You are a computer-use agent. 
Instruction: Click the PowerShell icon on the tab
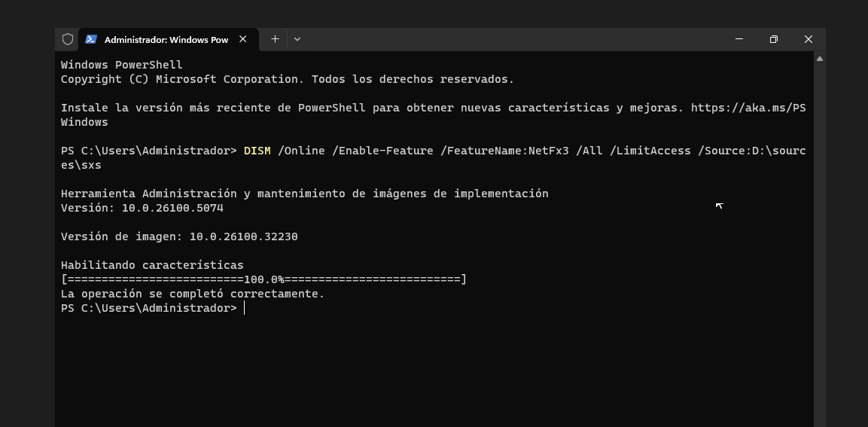tap(91, 39)
